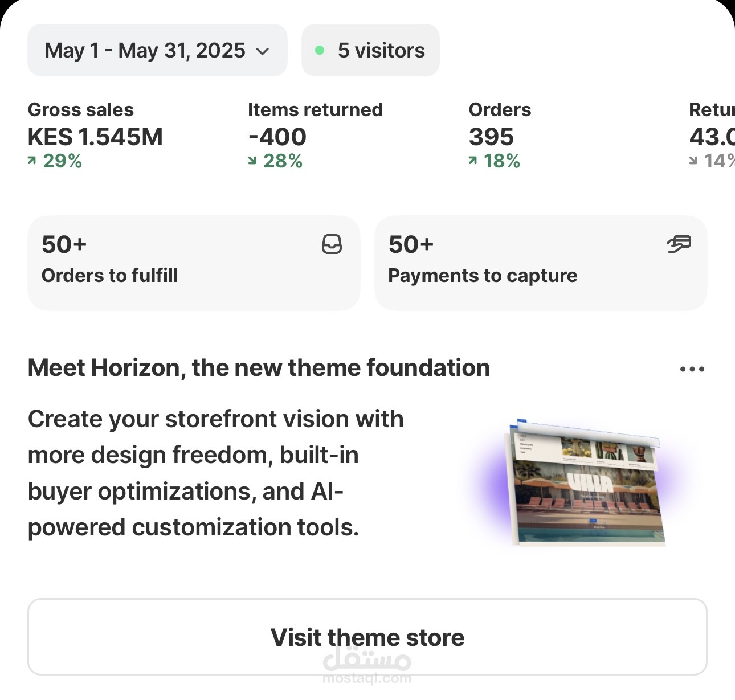Open the 50+ Orders to fulfill card

coord(194,263)
